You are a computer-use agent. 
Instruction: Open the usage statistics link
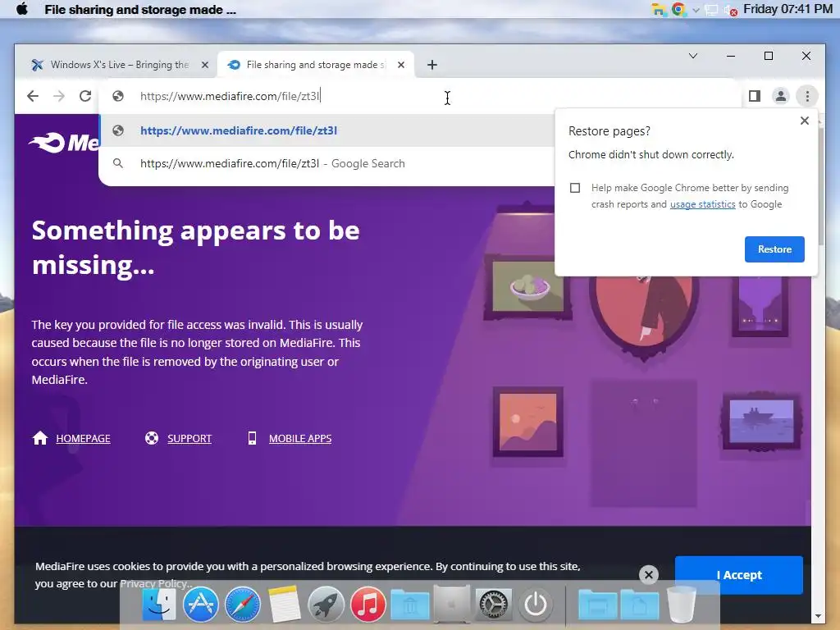702,204
